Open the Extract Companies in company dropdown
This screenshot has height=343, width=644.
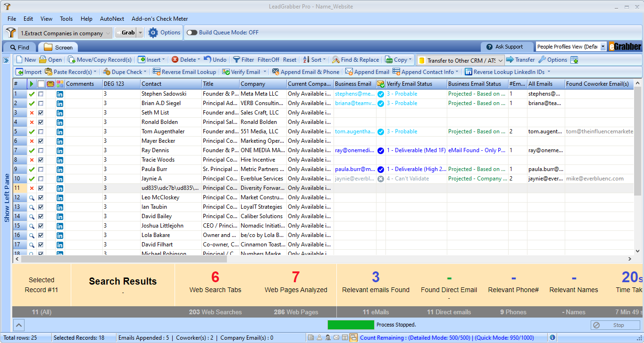(65, 33)
